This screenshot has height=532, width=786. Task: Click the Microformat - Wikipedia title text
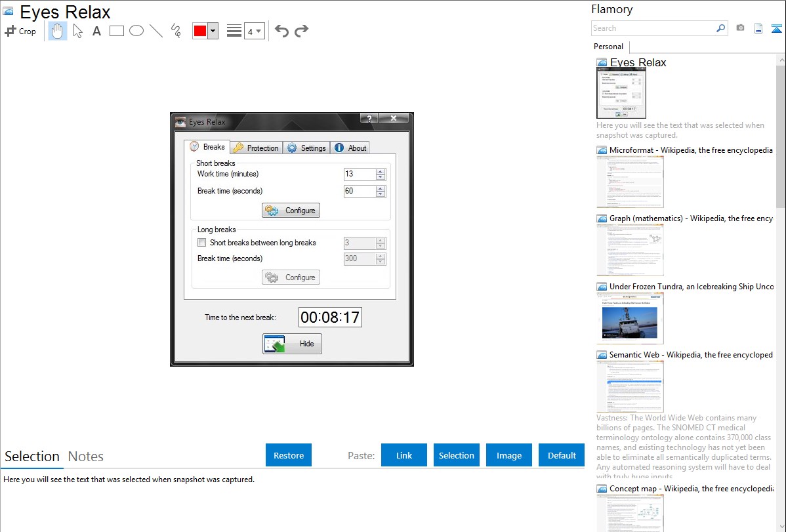[691, 150]
